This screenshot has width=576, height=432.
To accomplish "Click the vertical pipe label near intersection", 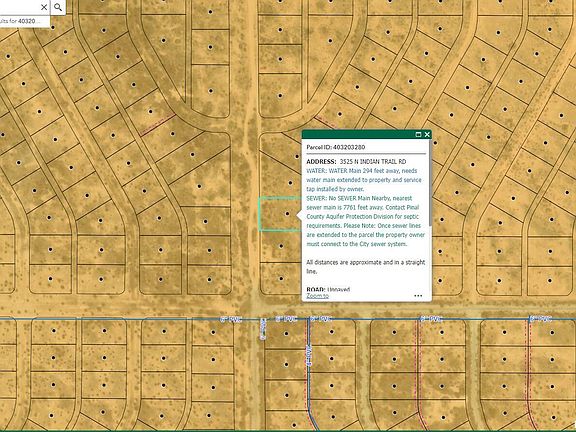I will 262,329.
